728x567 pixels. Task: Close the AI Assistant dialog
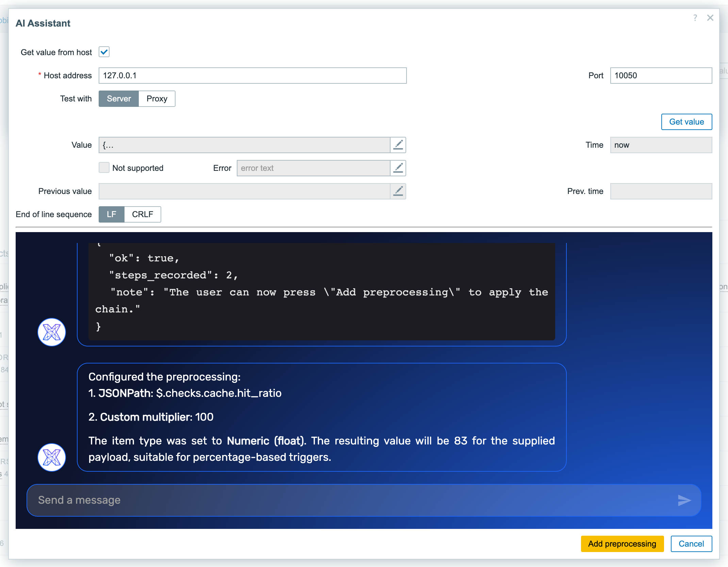[x=710, y=18]
